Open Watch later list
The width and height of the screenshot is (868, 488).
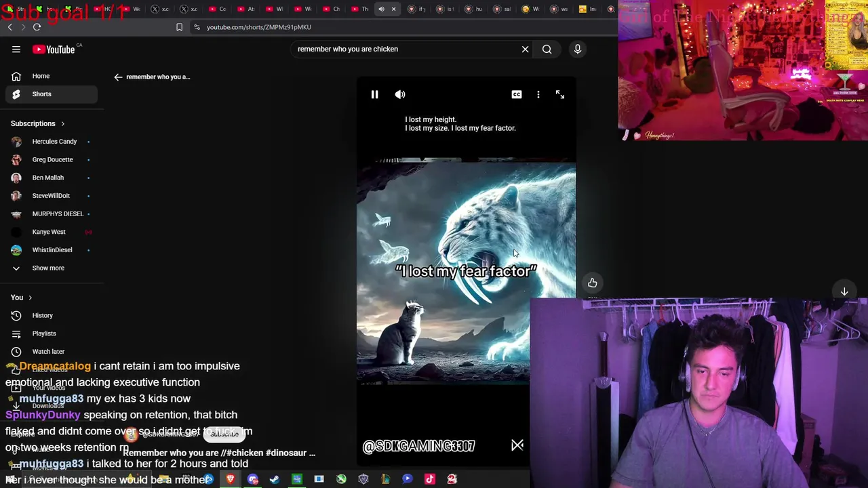click(x=52, y=351)
